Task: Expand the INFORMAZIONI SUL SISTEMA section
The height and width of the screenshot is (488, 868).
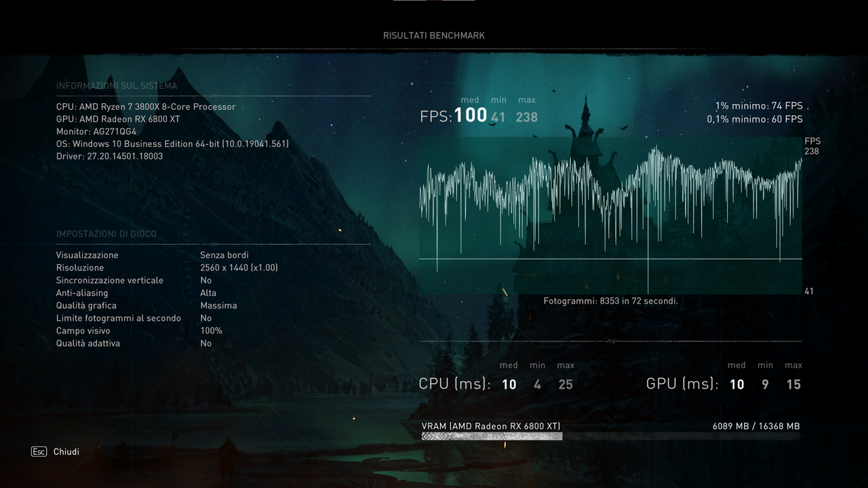Action: 116,85
